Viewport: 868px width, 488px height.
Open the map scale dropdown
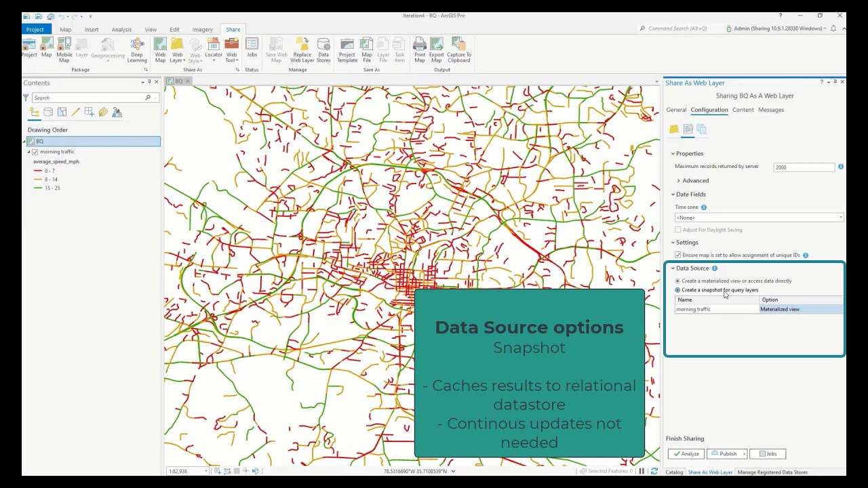tap(206, 471)
